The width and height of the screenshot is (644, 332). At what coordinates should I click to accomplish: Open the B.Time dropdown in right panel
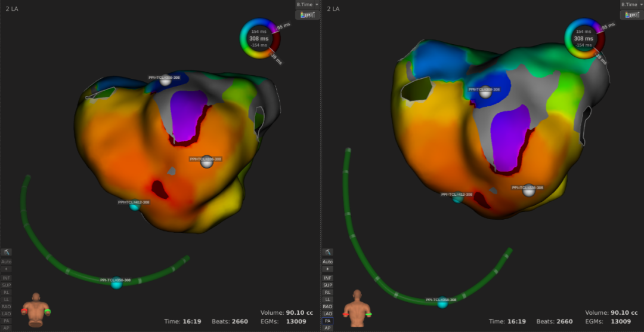[x=631, y=4]
